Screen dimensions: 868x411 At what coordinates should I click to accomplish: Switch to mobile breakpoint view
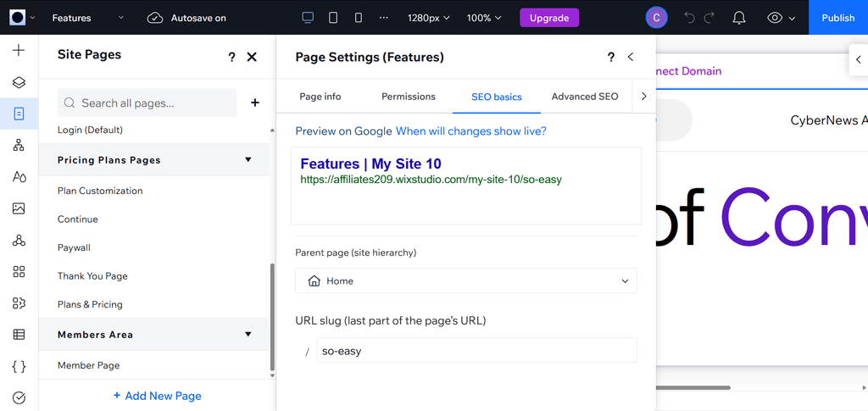(359, 18)
